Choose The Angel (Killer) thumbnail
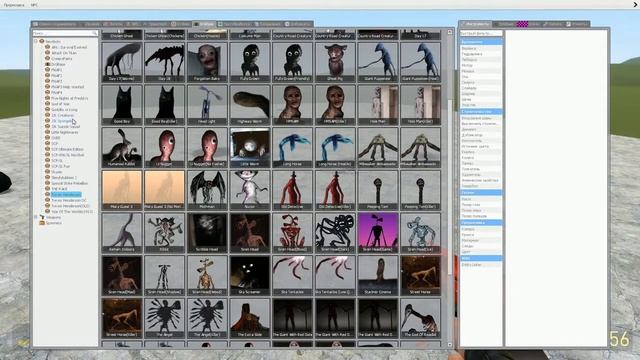 (x=207, y=318)
